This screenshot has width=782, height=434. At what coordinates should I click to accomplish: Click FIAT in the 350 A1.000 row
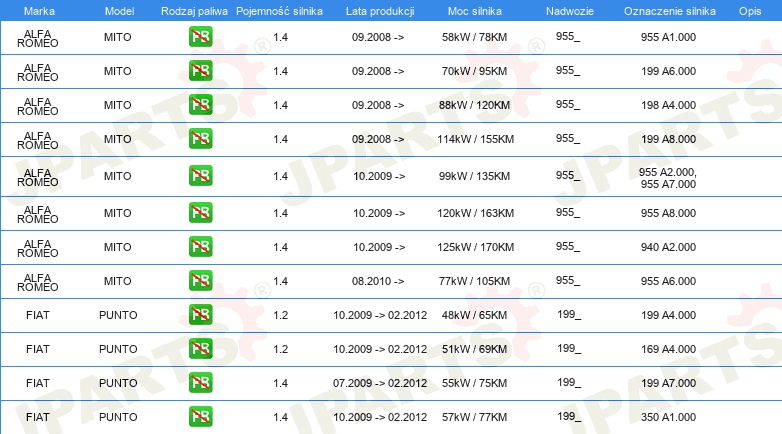tap(38, 417)
